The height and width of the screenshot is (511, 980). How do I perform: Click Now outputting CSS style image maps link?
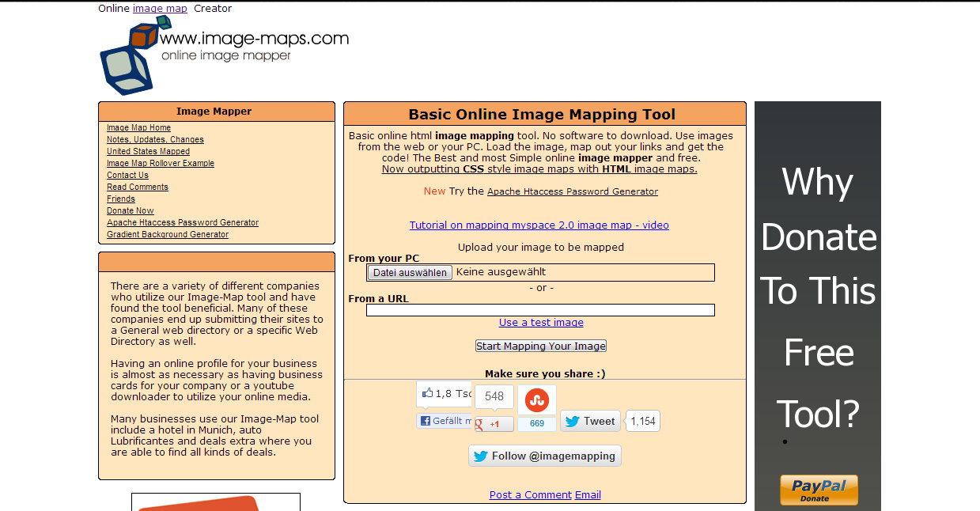539,169
